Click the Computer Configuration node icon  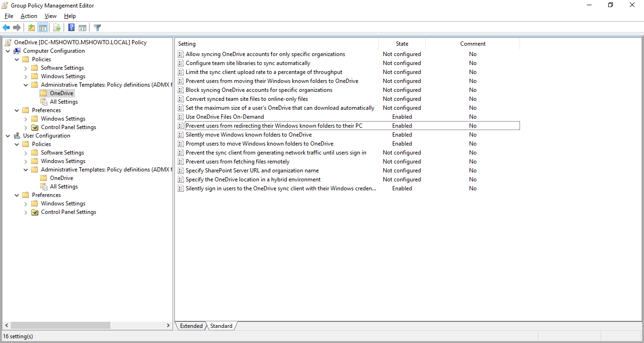click(x=17, y=51)
